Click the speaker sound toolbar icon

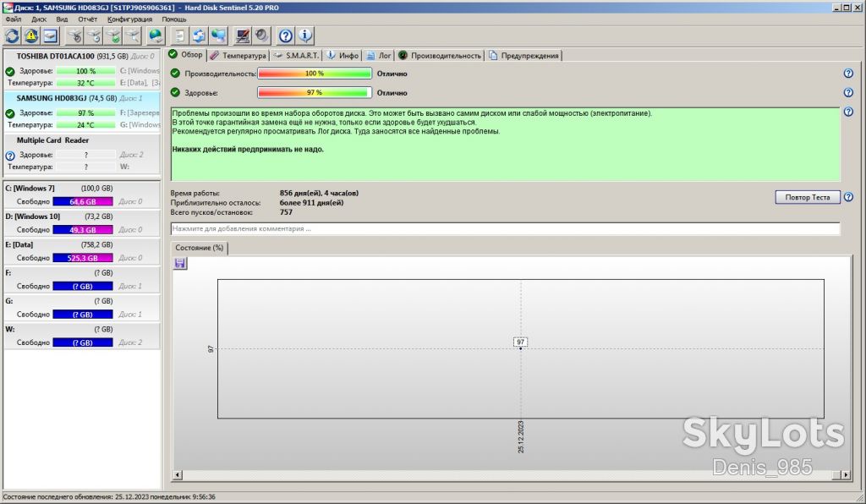coord(262,36)
